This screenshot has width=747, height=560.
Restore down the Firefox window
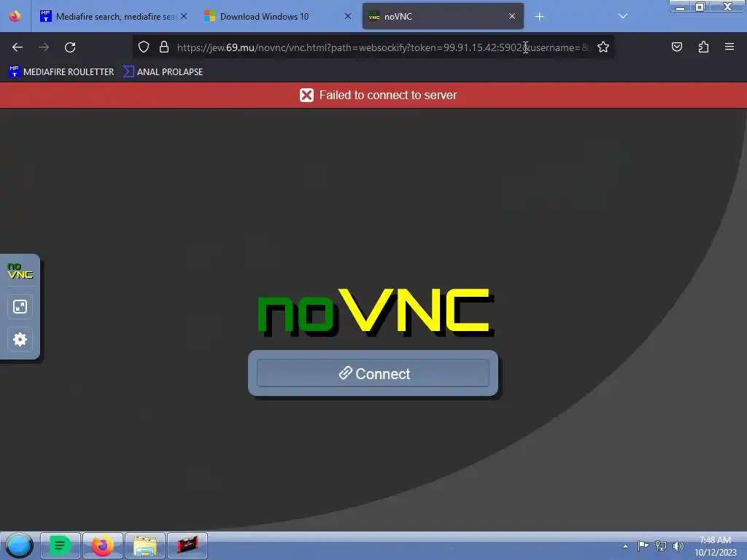coord(700,7)
